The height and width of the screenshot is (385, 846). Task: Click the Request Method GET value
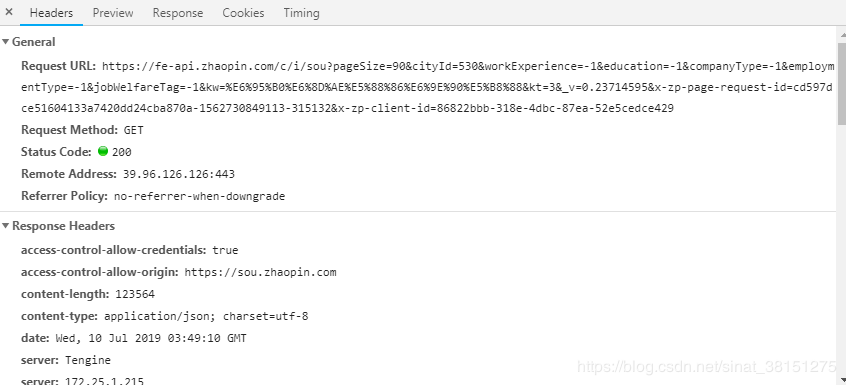coord(133,130)
